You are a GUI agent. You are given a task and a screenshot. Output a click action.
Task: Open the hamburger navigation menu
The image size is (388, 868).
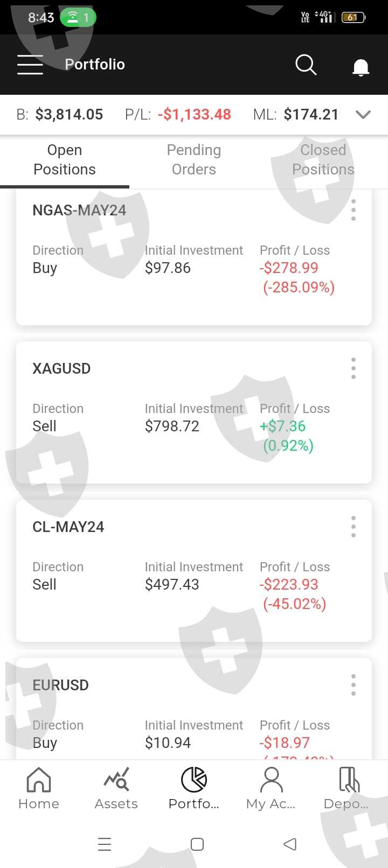click(x=30, y=65)
